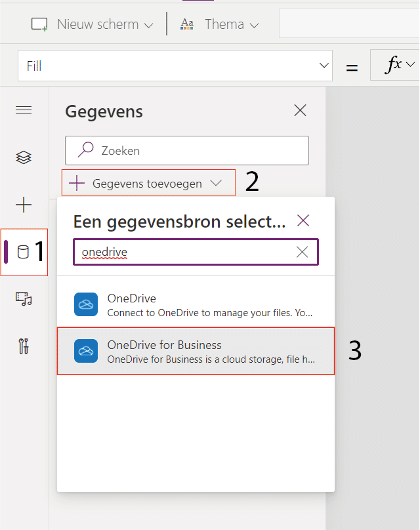Screen dimensions: 420x530
Task: Open the Media icon in sidebar
Action: coord(24,299)
